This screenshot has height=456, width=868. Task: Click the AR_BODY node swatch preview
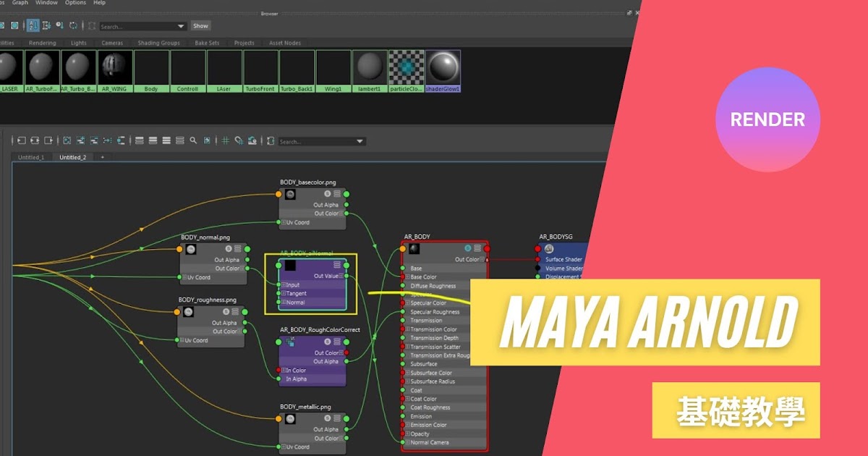tap(414, 248)
